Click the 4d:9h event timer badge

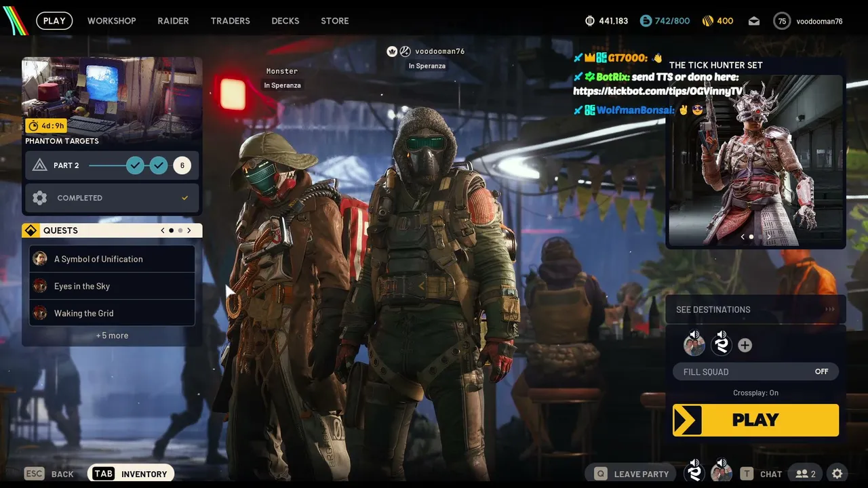pyautogui.click(x=46, y=125)
